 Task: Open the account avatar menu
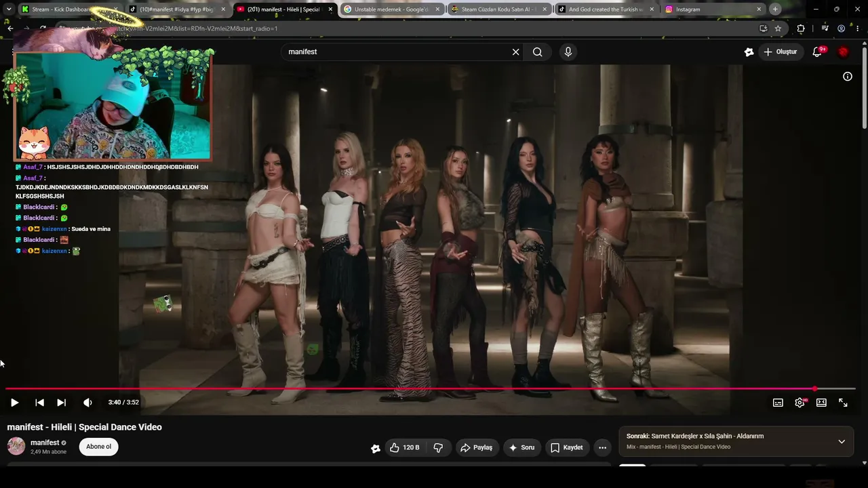[844, 52]
